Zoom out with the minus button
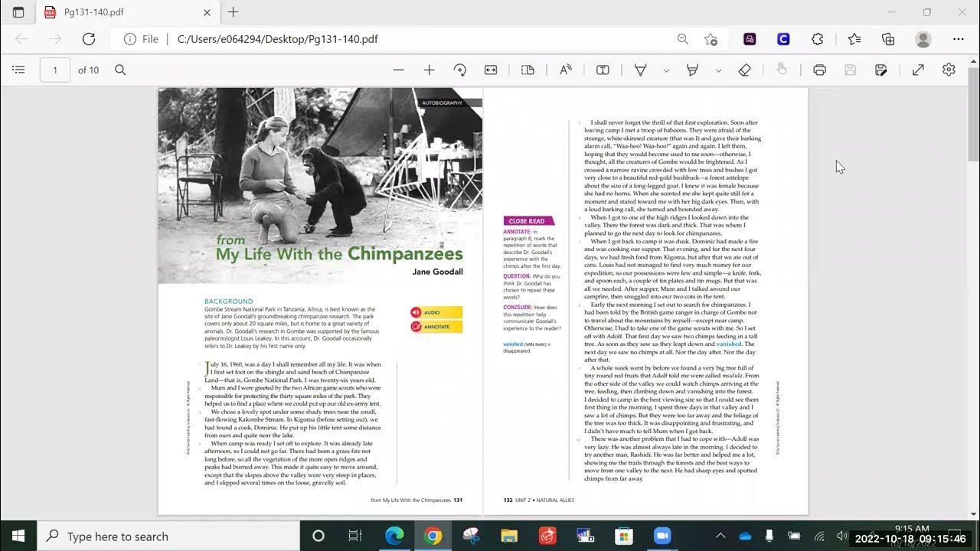Image resolution: width=980 pixels, height=551 pixels. point(398,70)
